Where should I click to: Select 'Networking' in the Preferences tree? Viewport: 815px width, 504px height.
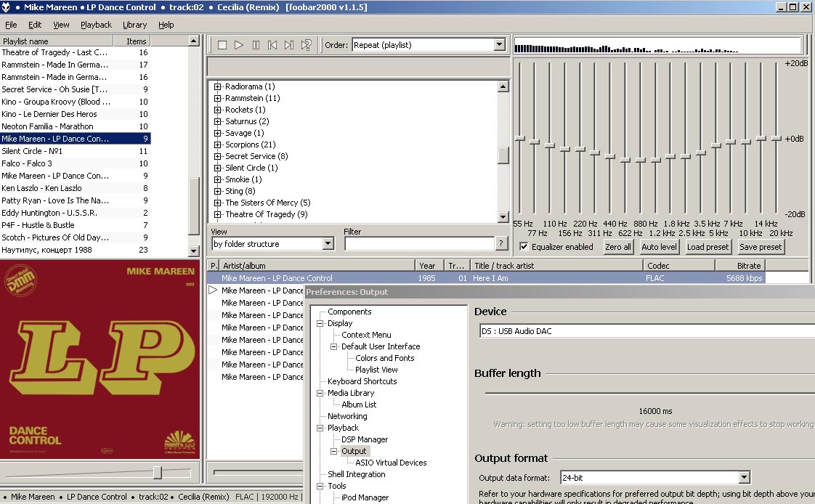(347, 416)
